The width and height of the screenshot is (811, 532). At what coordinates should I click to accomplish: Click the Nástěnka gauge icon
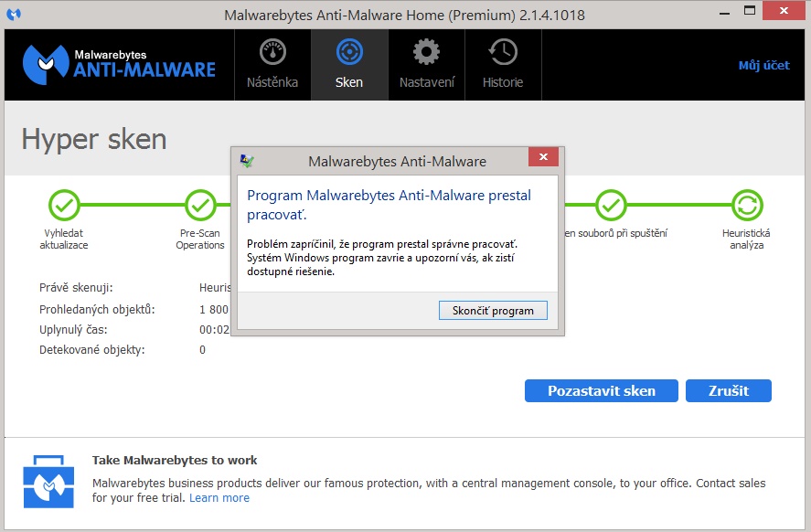coord(272,52)
